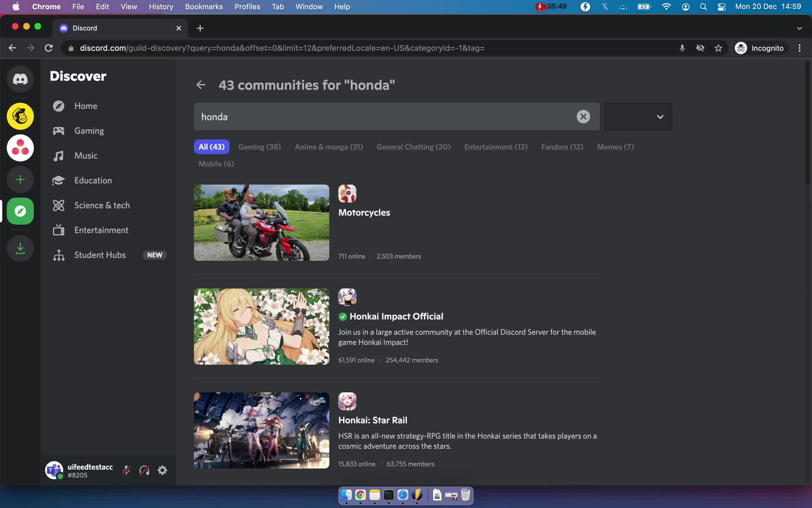
Task: Open the Profiles menu in menu bar
Action: 247,7
